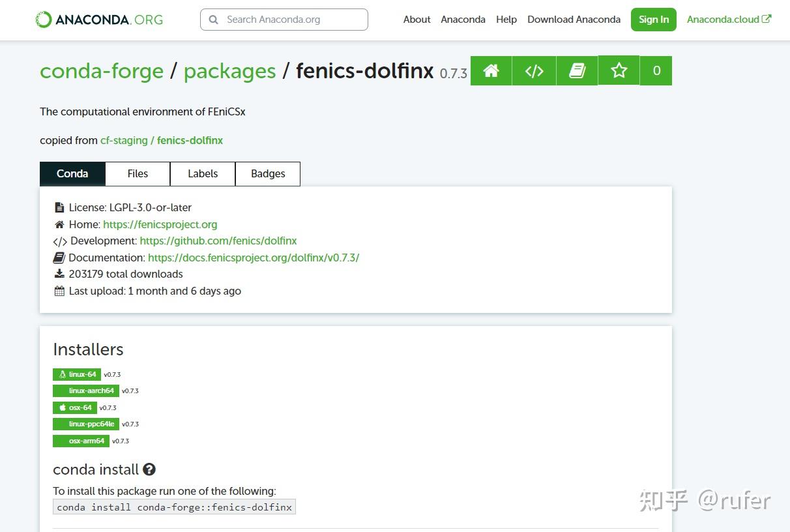Click the Sign In button
The width and height of the screenshot is (790, 532).
coord(653,20)
